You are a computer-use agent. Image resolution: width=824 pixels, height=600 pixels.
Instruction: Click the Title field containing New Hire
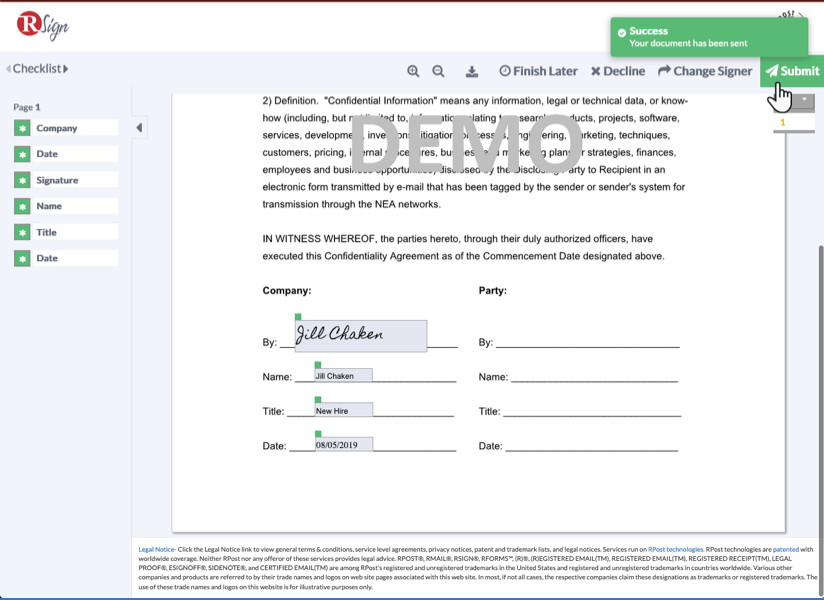coord(344,410)
